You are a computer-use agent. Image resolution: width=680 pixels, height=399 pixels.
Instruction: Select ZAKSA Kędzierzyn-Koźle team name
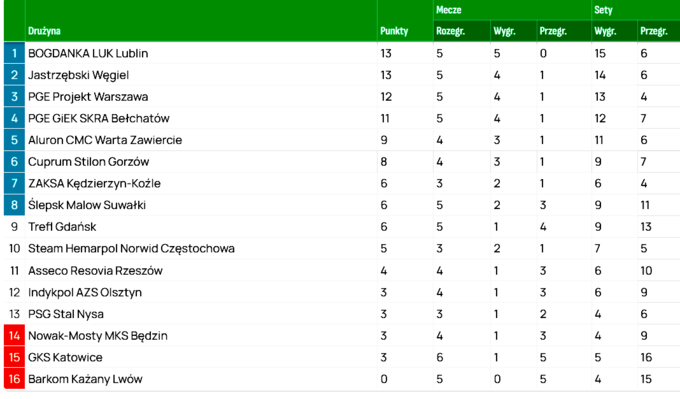click(94, 183)
